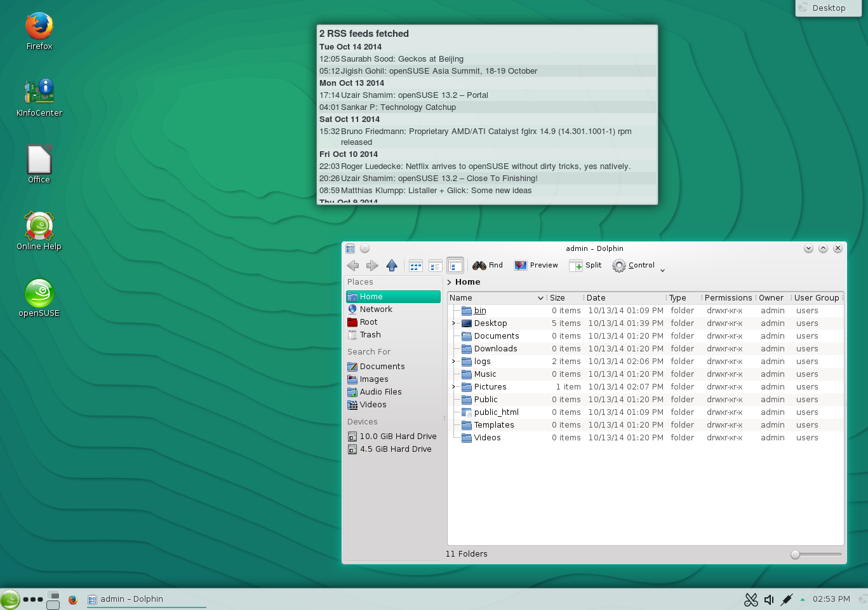Switch Dolphin to Icons view mode
Viewport: 868px width, 610px height.
(x=416, y=266)
